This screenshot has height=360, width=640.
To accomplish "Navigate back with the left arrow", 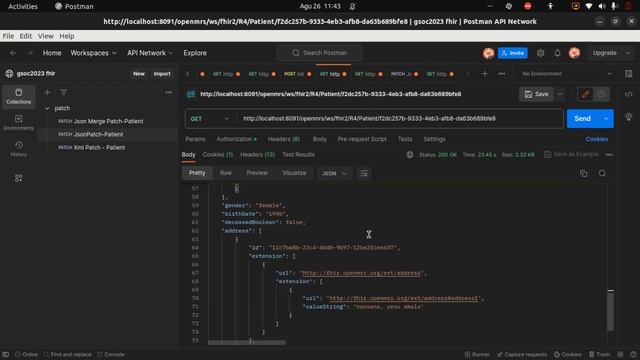I will tap(13, 53).
